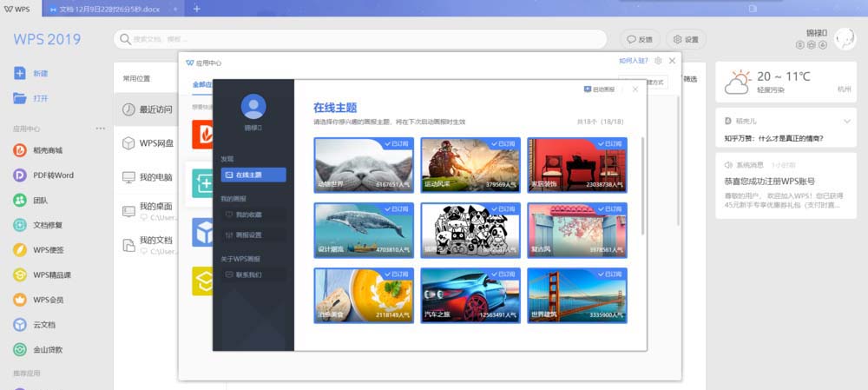
Task: Select 我的电脑 in 常用位置 list
Action: click(146, 177)
